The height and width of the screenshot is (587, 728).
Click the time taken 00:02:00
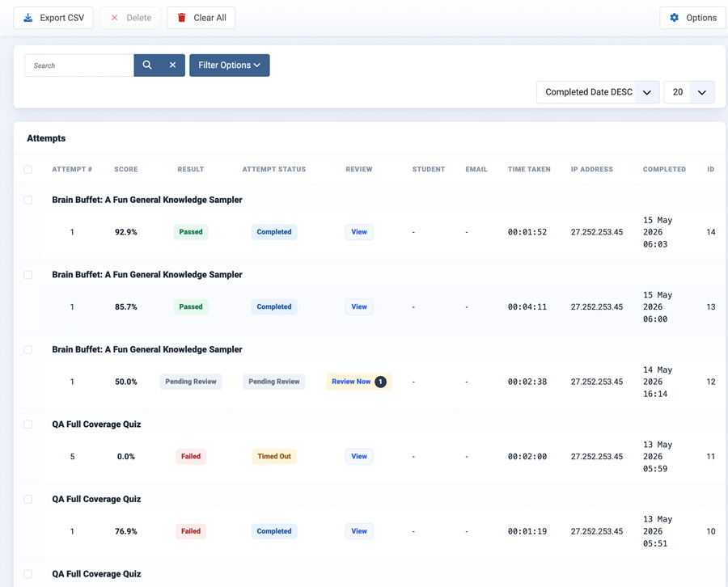(527, 457)
